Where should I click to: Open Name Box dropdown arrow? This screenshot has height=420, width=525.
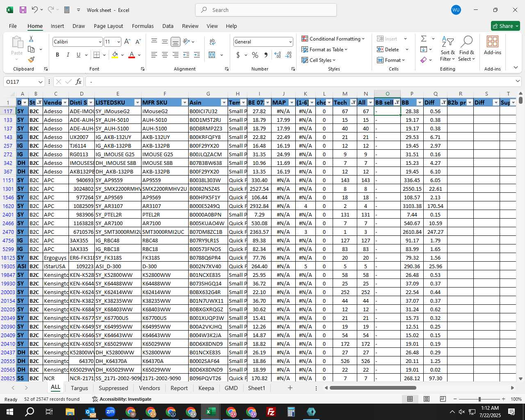40,82
